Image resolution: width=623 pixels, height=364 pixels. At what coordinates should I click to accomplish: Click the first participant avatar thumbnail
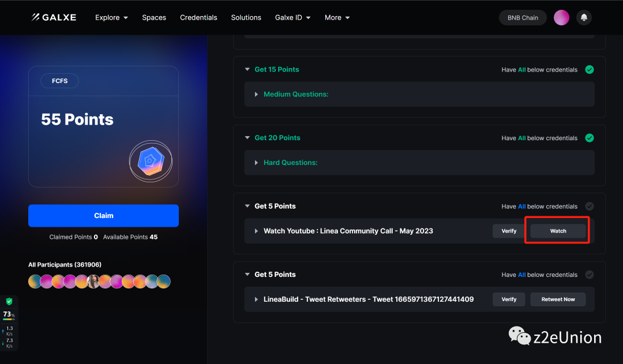(x=35, y=282)
